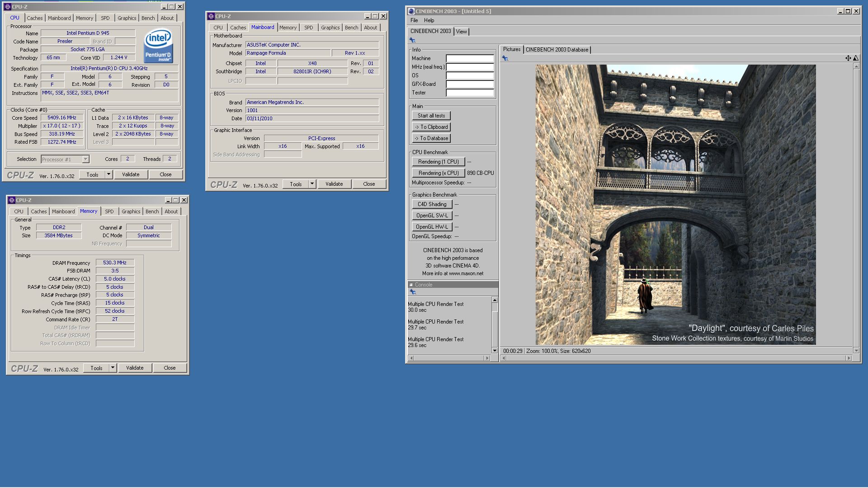Open SPD tab in the Mainboard window
The width and height of the screenshot is (868, 488).
pos(309,28)
